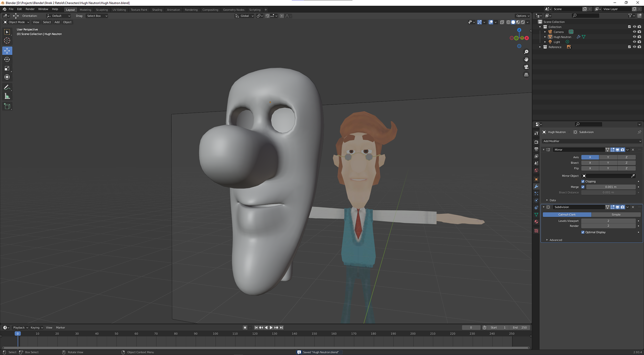Viewport: 644px width, 355px height.
Task: Switch viewport to Rendered shading
Action: 523,22
